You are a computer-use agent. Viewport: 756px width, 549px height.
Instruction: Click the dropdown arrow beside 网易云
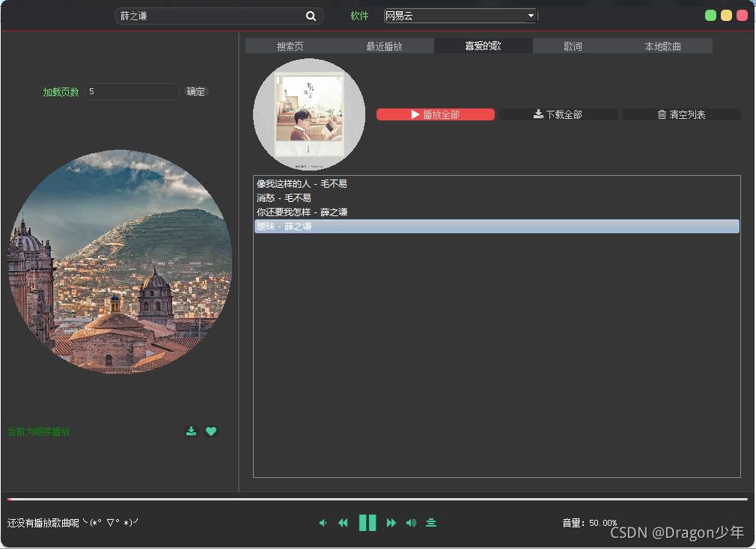(x=531, y=15)
